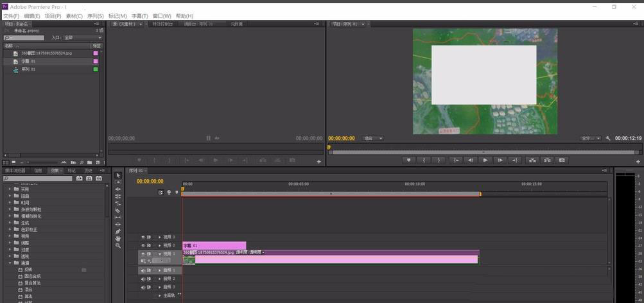The width and height of the screenshot is (644, 303).
Task: Open the 入口 dropdown in project panel
Action: [x=82, y=38]
